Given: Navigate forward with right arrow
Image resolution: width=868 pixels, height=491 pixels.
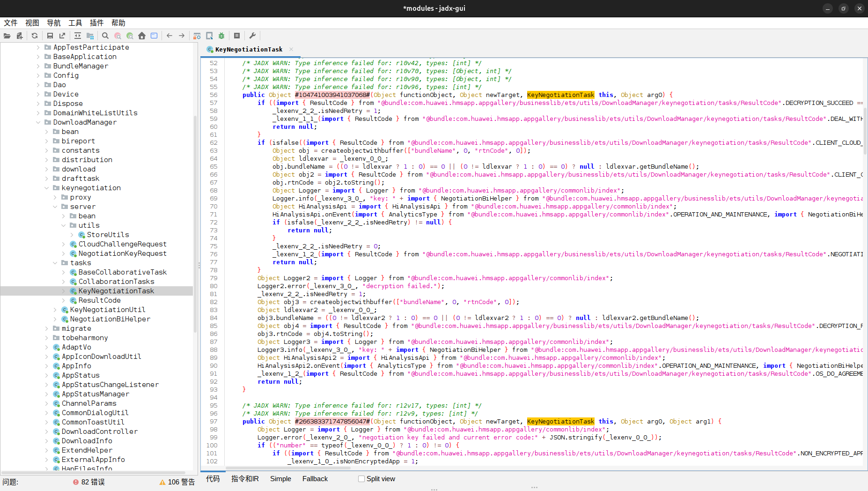Looking at the screenshot, I should click(182, 36).
